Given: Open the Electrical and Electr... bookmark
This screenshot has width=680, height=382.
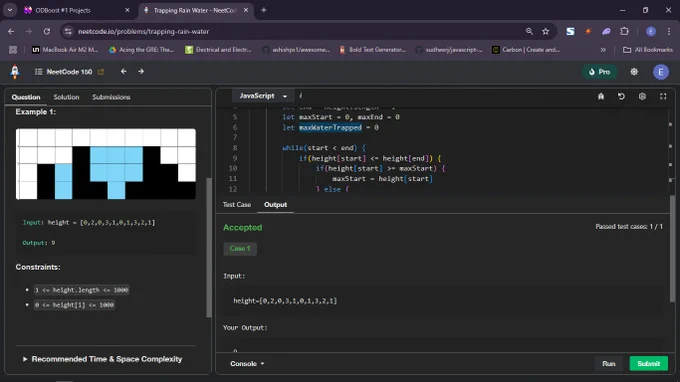Looking at the screenshot, I should (x=218, y=50).
